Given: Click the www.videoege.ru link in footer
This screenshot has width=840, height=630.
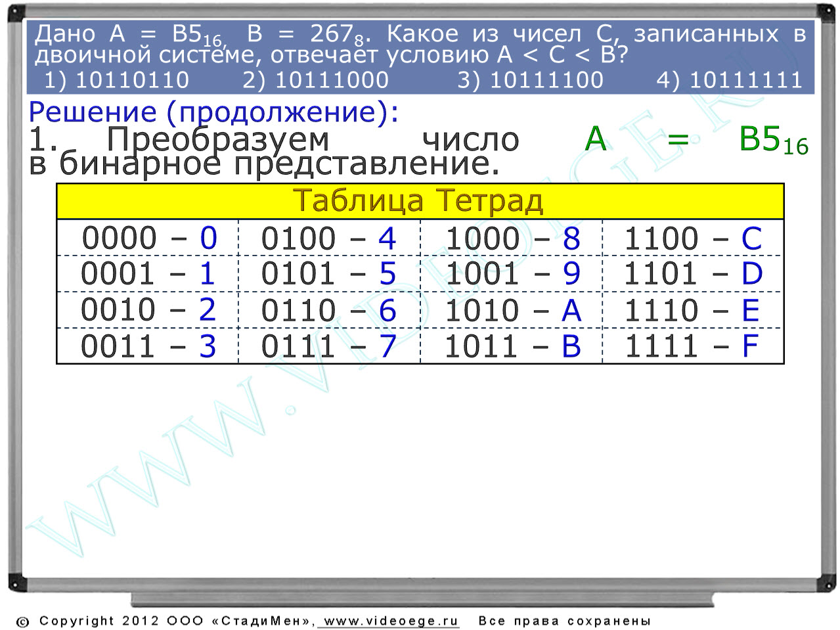Looking at the screenshot, I should [391, 621].
